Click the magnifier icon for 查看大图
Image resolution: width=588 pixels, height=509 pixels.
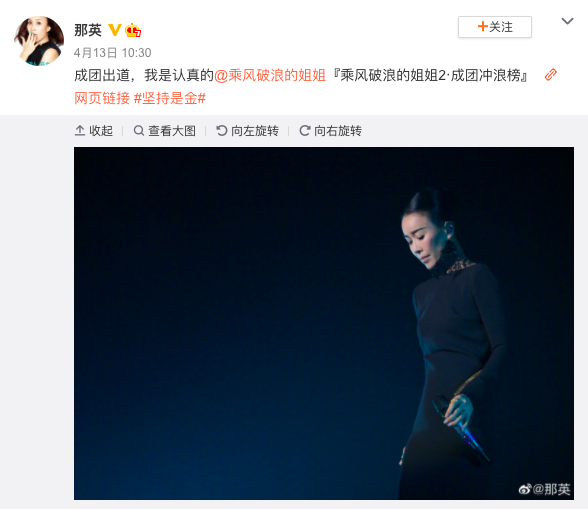click(139, 131)
